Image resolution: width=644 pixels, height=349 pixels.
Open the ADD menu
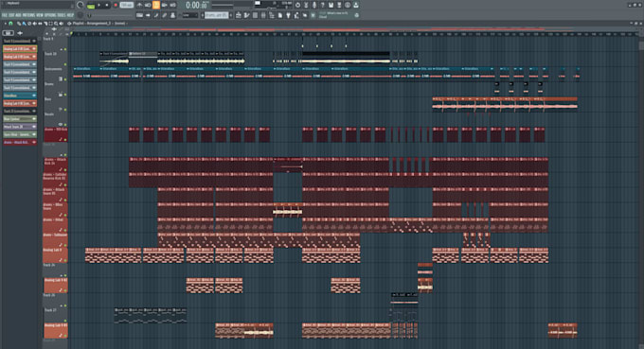pos(18,15)
